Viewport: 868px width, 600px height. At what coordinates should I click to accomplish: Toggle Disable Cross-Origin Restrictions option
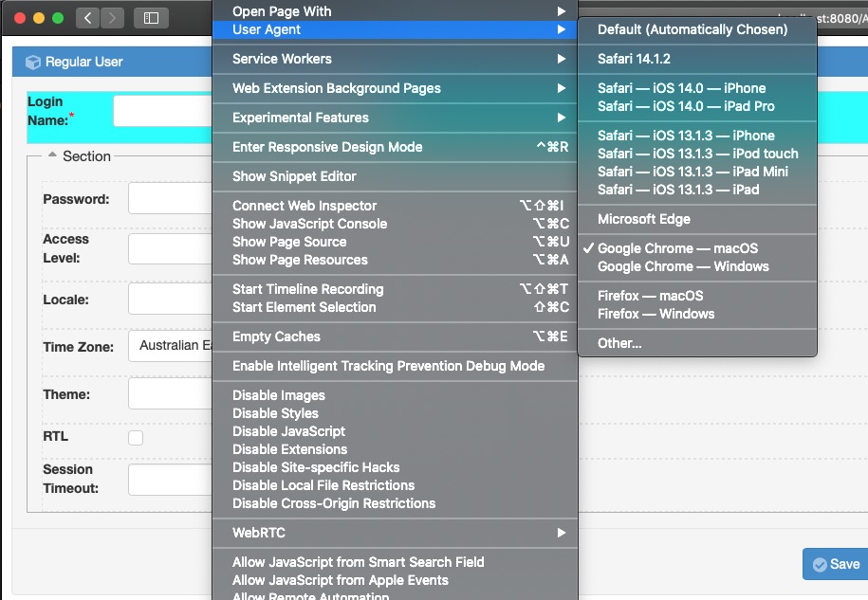(396, 503)
